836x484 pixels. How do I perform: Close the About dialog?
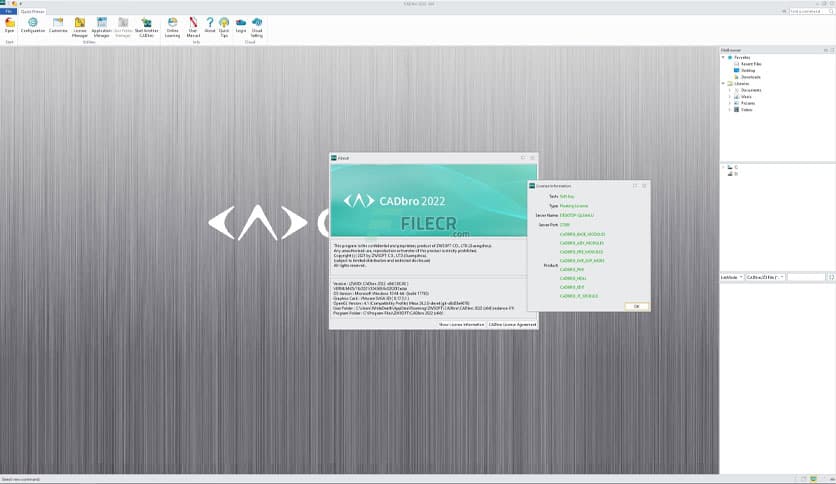click(x=532, y=158)
